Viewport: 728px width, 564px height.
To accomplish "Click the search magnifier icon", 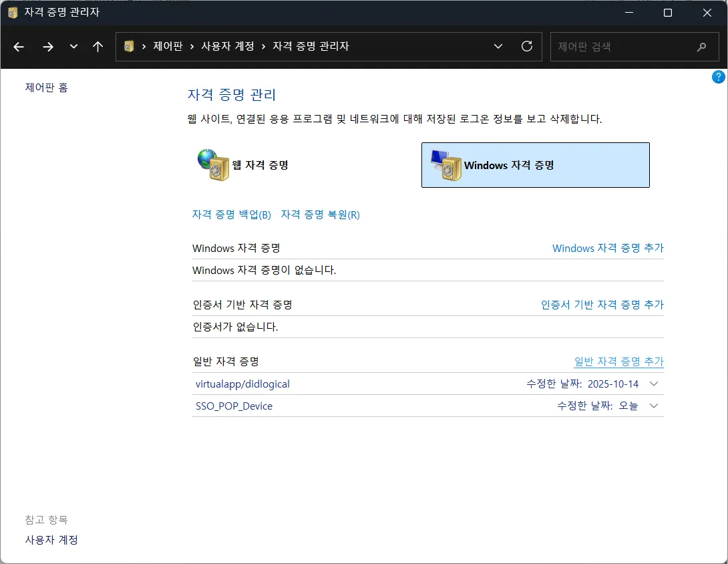I will [x=701, y=47].
